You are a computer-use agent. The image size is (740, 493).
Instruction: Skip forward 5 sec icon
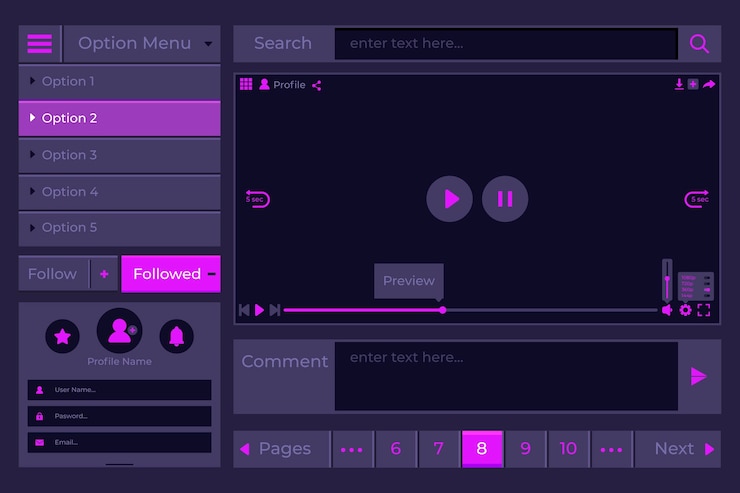697,199
